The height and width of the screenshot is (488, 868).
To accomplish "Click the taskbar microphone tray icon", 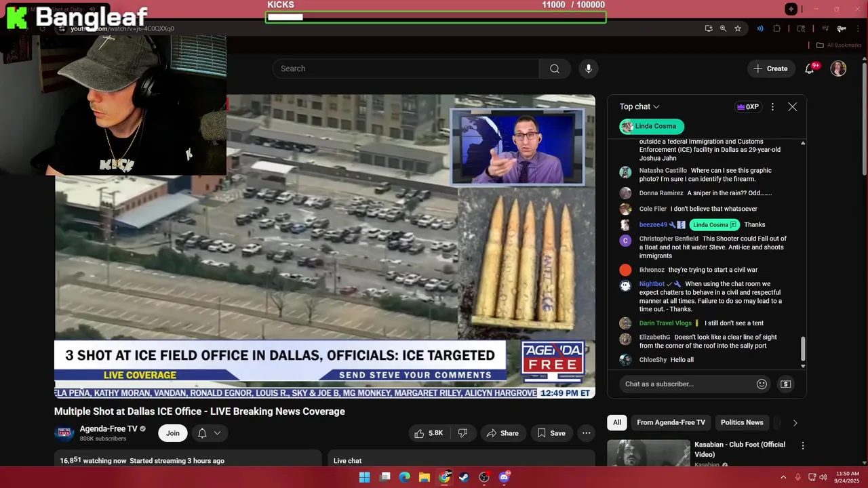I will click(797, 477).
